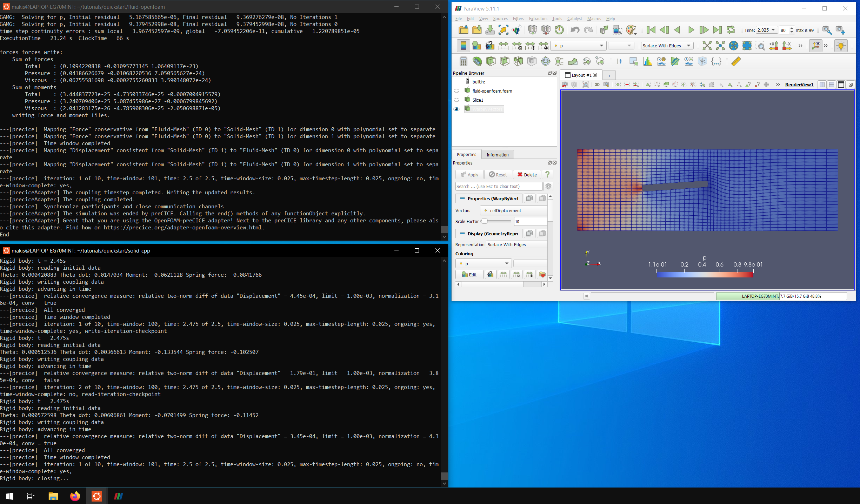Select the Stream Tracer filter

click(x=559, y=61)
